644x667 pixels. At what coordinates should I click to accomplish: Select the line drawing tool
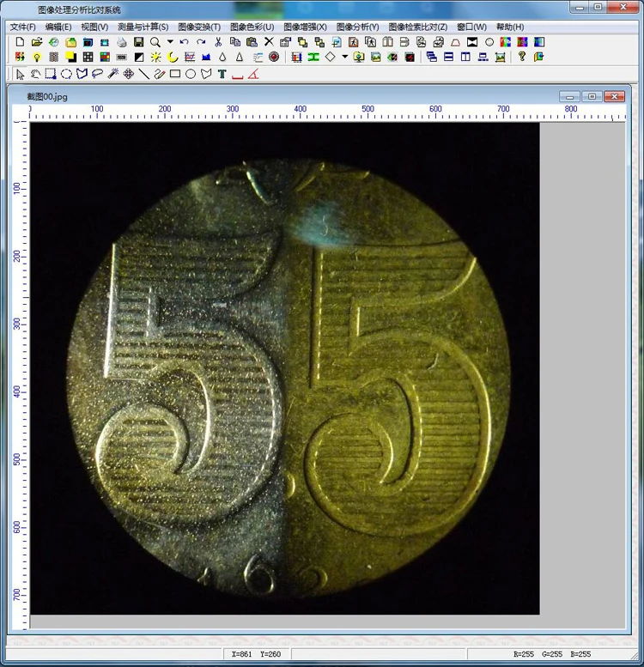(x=144, y=75)
